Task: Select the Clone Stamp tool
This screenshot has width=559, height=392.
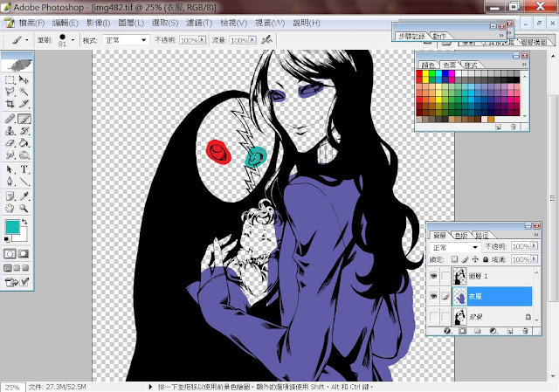Action: coord(10,131)
